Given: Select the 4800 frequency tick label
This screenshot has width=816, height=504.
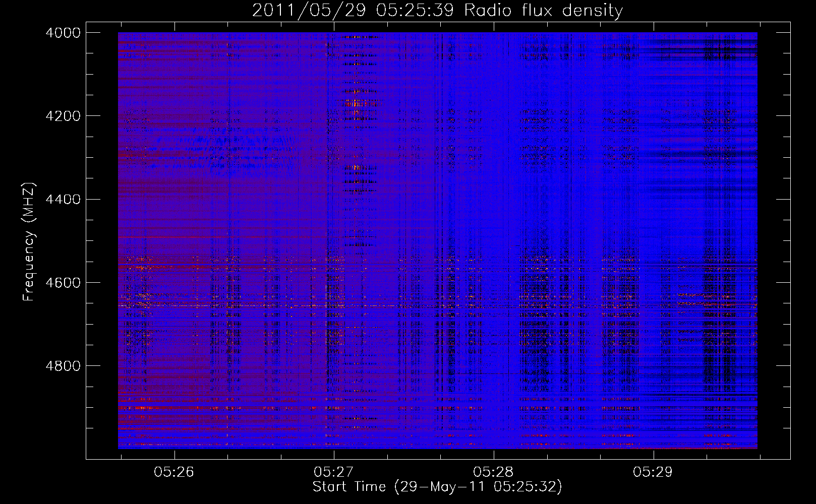Looking at the screenshot, I should point(63,366).
